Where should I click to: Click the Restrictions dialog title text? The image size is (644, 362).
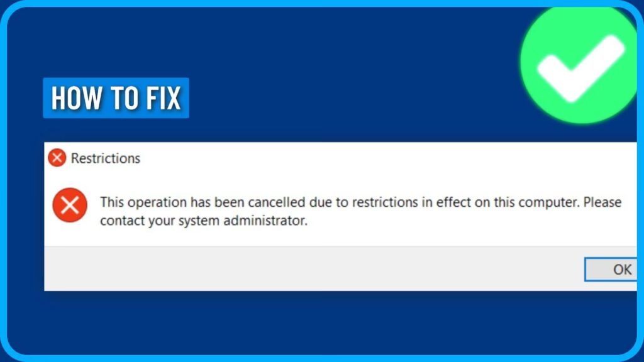[x=105, y=158]
